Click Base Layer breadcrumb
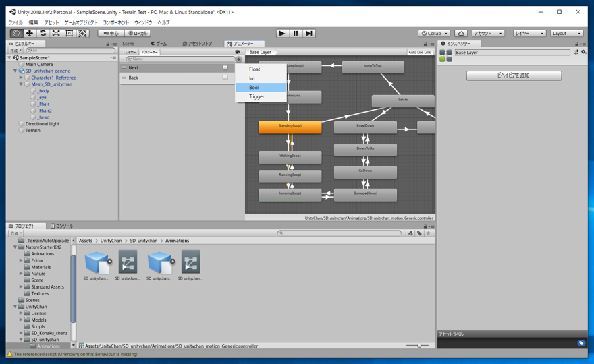Image resolution: width=594 pixels, height=364 pixels. [x=261, y=52]
